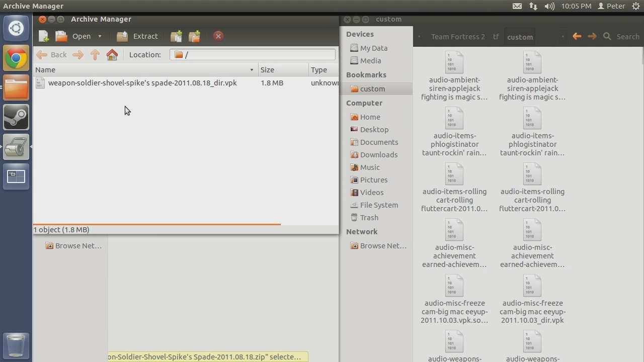Sort archive contents by Type column
The height and width of the screenshot is (362, 644).
pyautogui.click(x=324, y=70)
